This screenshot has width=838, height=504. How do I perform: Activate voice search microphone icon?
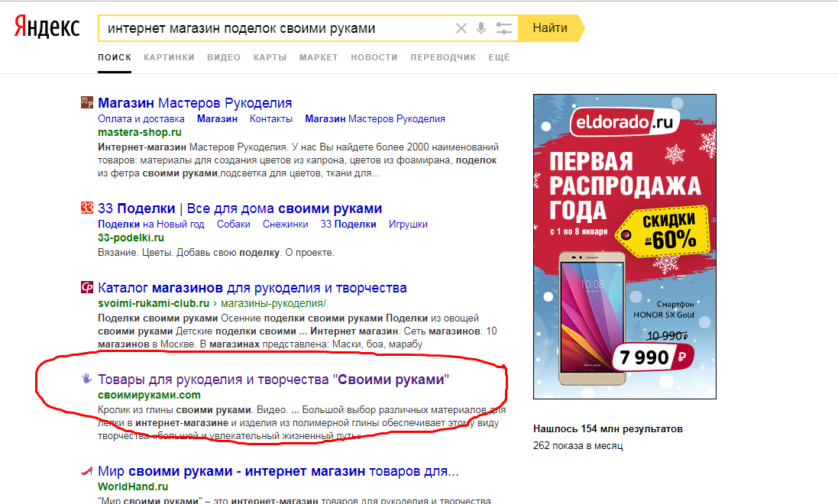pos(481,28)
